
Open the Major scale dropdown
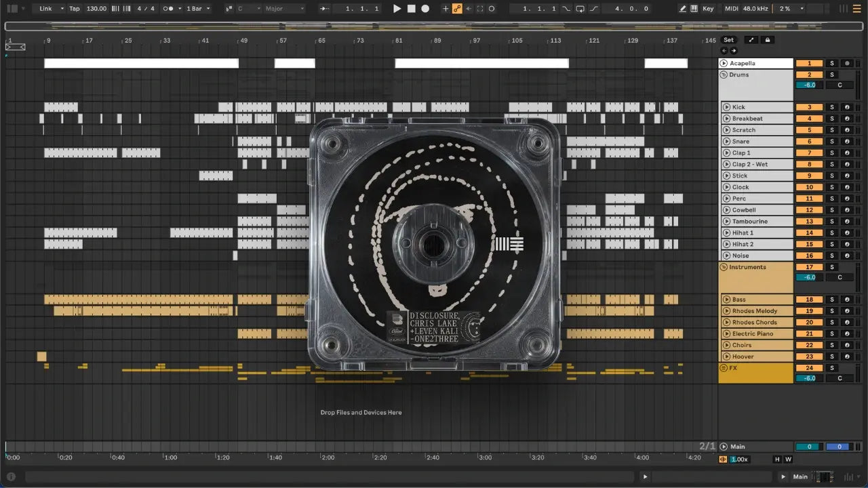tap(285, 9)
